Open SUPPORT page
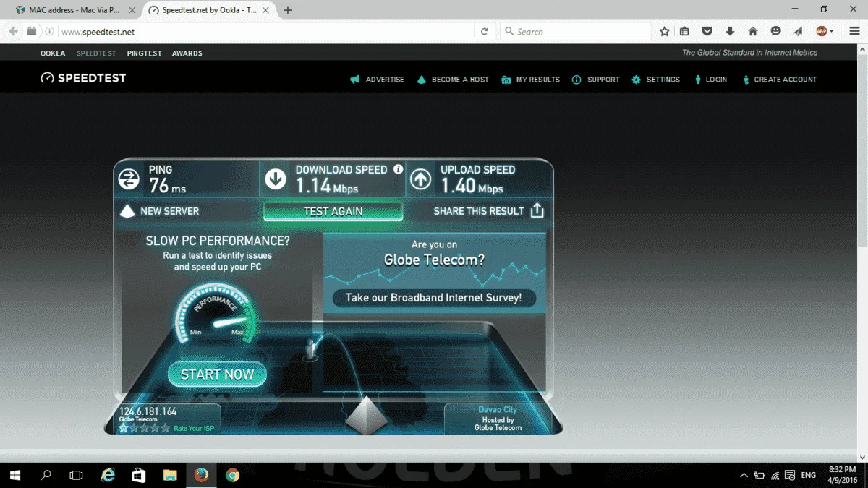 595,80
